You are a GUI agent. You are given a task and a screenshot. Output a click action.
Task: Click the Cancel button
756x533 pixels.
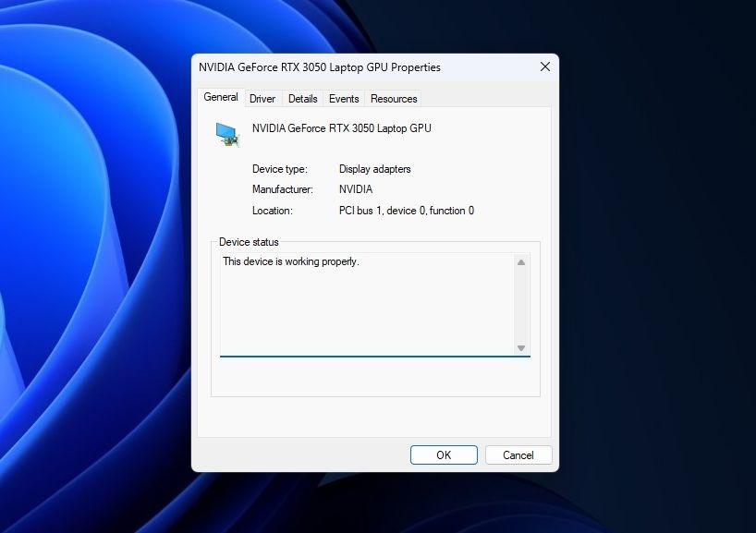point(518,454)
